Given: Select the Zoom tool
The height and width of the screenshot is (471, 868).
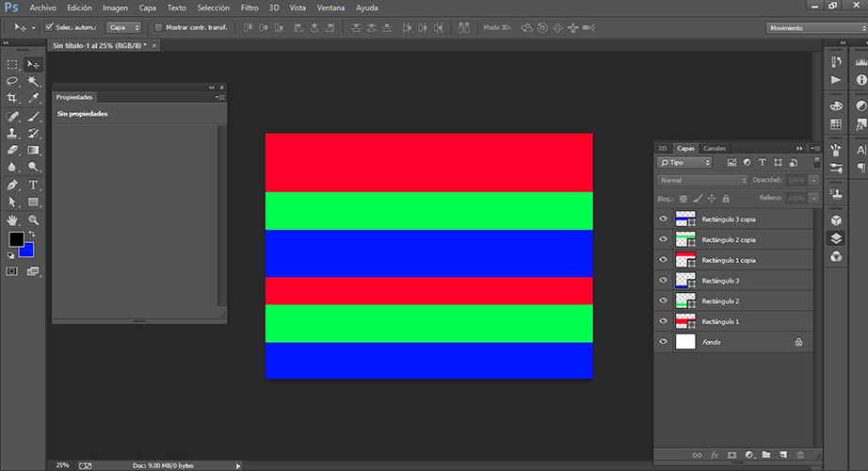Looking at the screenshot, I should click(x=33, y=220).
